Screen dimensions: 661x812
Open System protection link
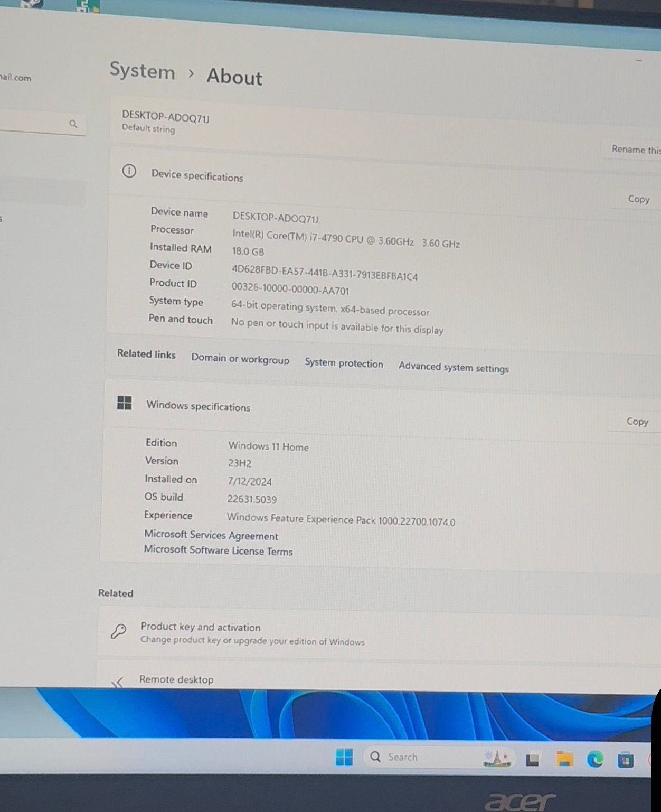click(x=344, y=363)
